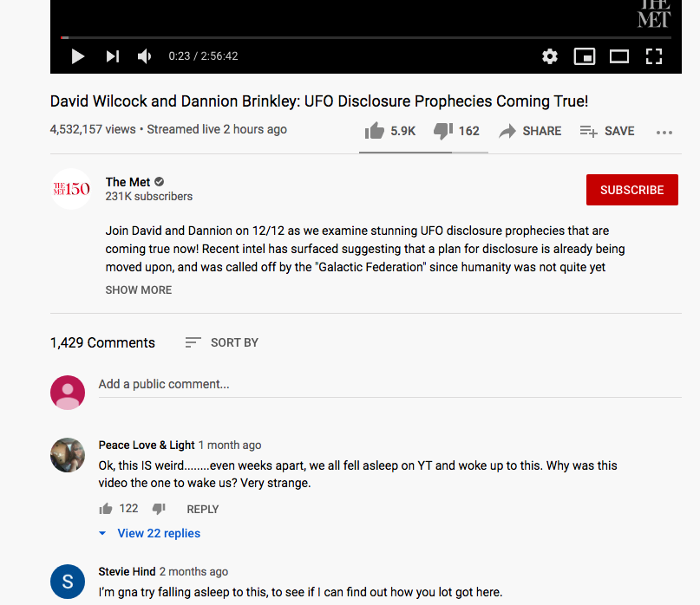Viewport: 700px width, 605px height.
Task: Enable miniplayer mode
Action: coord(585,56)
